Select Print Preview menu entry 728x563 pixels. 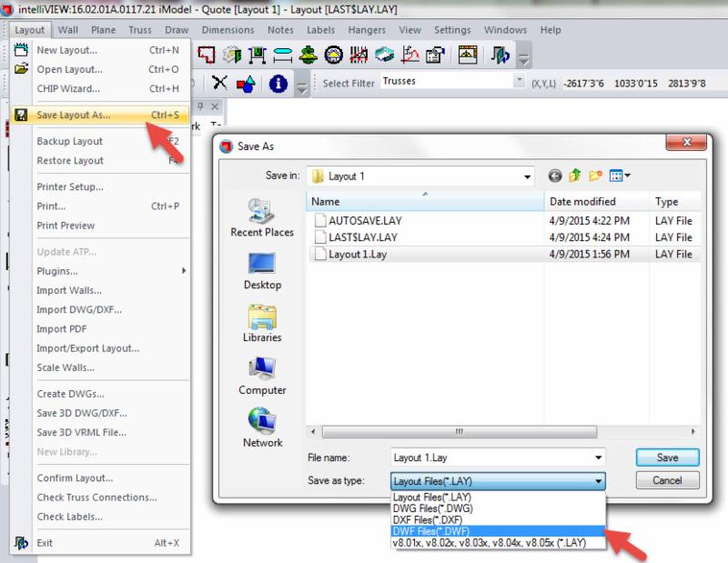pyautogui.click(x=100, y=226)
